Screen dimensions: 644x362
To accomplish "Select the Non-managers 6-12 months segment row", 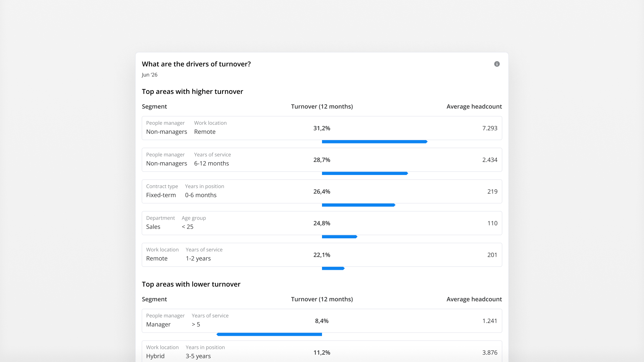I will pos(322,160).
